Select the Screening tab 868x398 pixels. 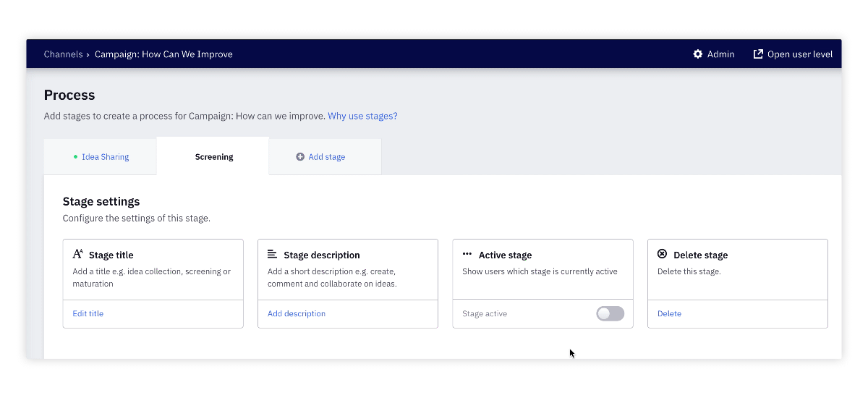click(x=213, y=157)
